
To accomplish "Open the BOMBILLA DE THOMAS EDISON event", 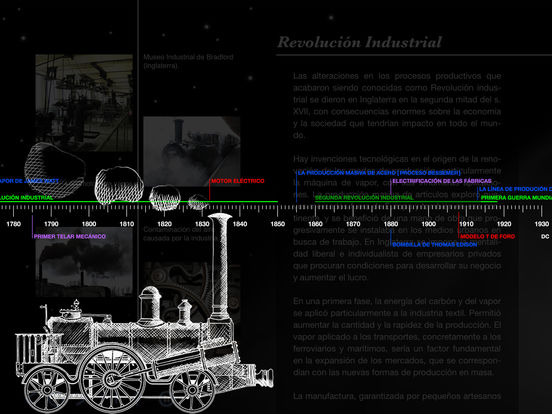I will coord(434,245).
